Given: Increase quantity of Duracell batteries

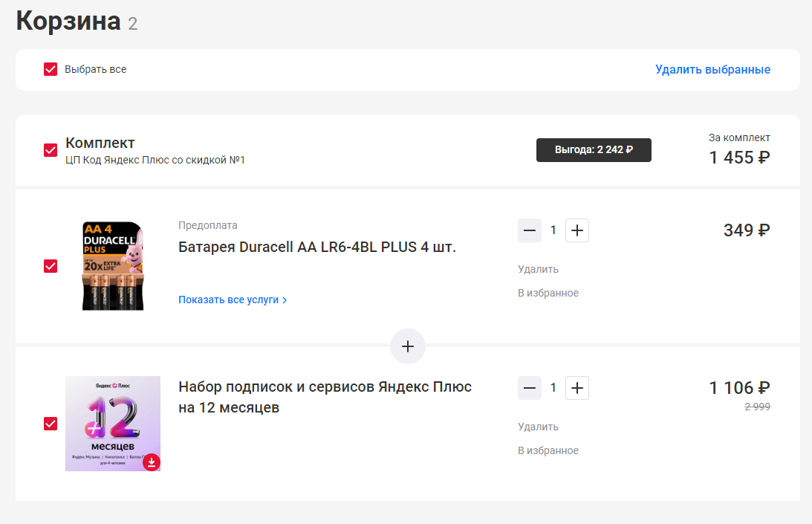Looking at the screenshot, I should pos(577,230).
